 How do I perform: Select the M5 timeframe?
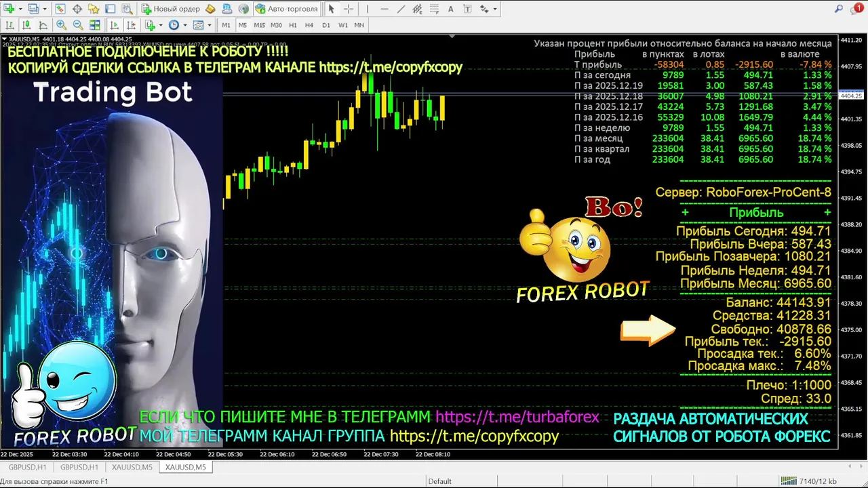[243, 25]
